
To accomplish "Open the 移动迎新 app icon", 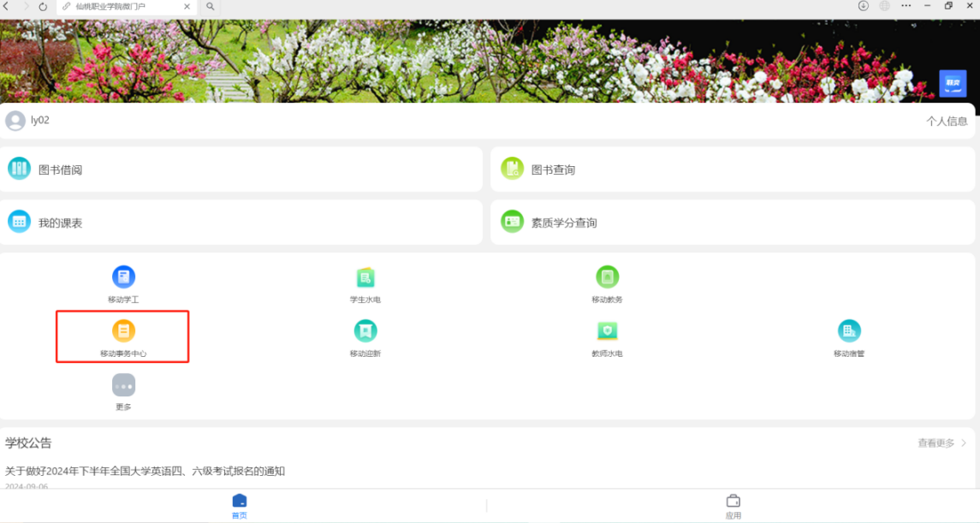I will coord(365,331).
